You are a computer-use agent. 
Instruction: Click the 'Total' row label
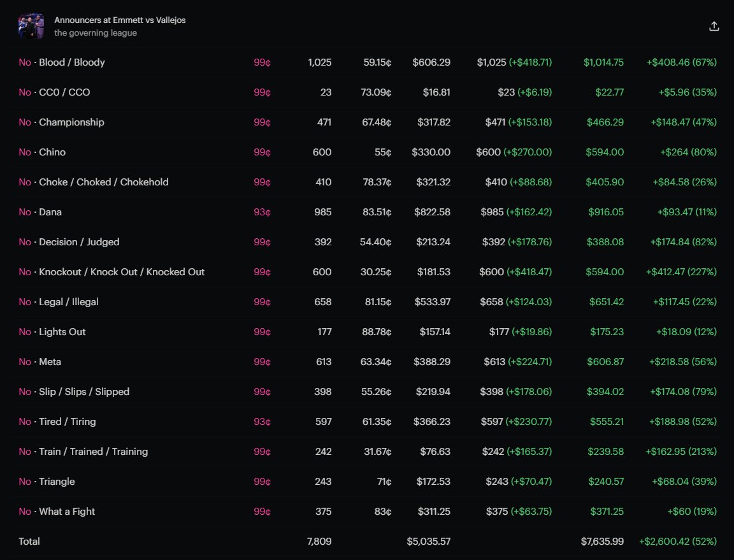tap(29, 542)
